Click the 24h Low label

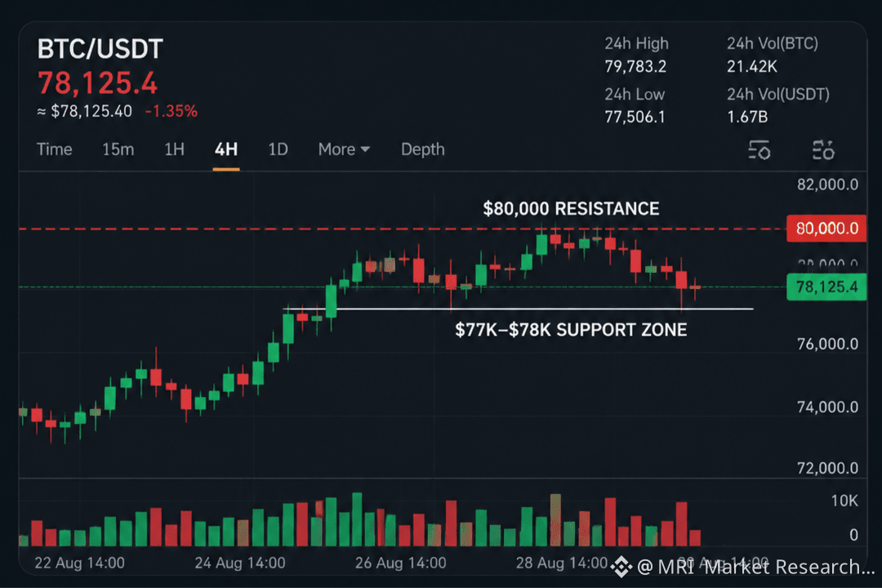635,94
